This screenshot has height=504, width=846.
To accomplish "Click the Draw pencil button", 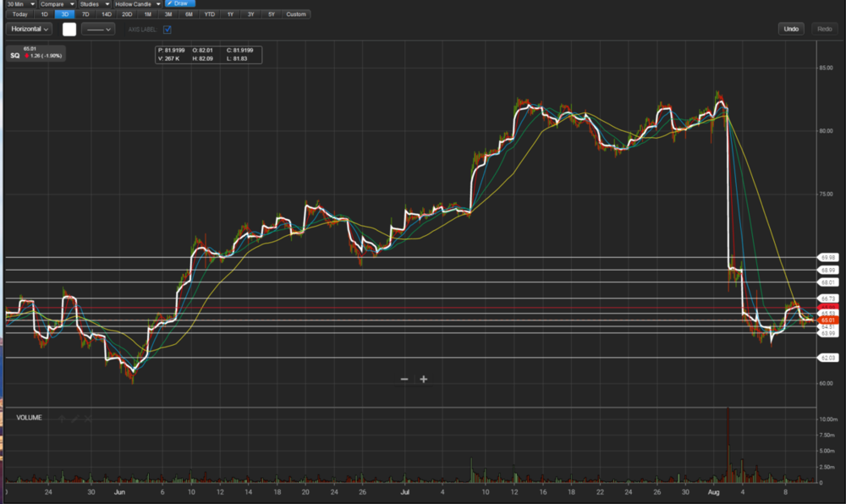I will (x=179, y=3).
